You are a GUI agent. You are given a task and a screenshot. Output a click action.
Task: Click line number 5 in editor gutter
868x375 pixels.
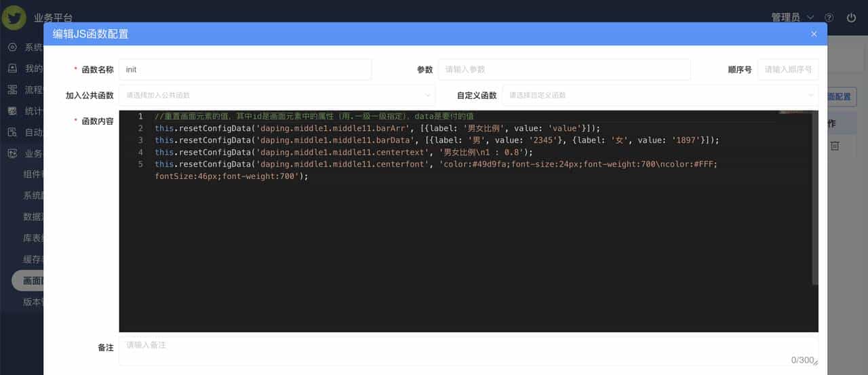(140, 164)
